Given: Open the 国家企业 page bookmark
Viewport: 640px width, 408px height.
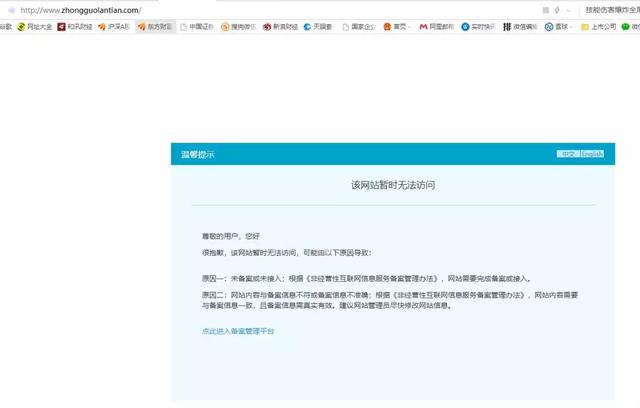Looking at the screenshot, I should 359,27.
